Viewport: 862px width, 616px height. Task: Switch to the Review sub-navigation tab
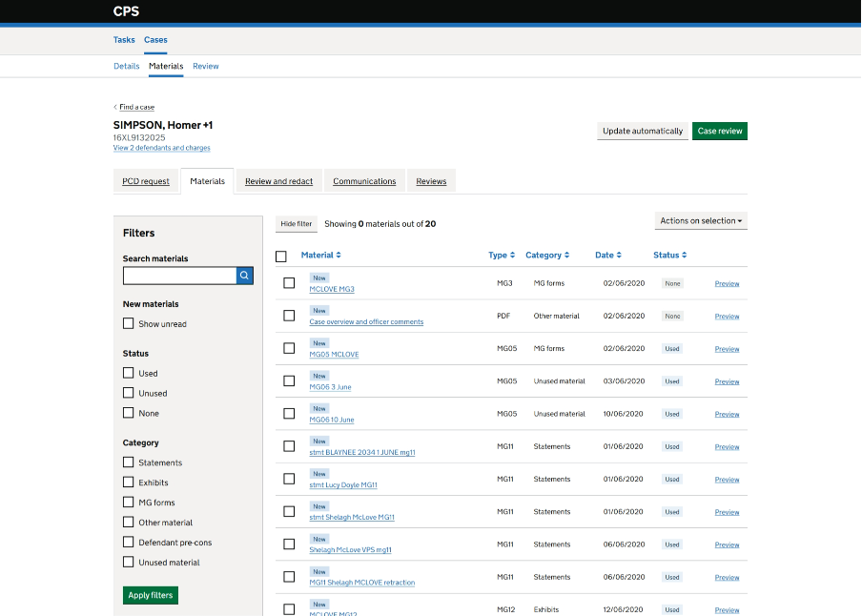point(206,66)
